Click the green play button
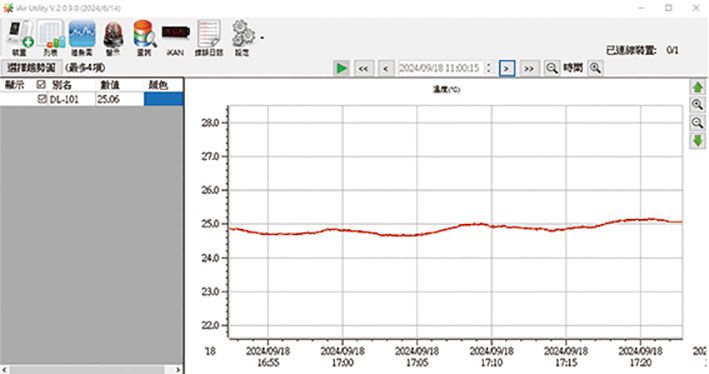The height and width of the screenshot is (374, 709). pos(341,68)
